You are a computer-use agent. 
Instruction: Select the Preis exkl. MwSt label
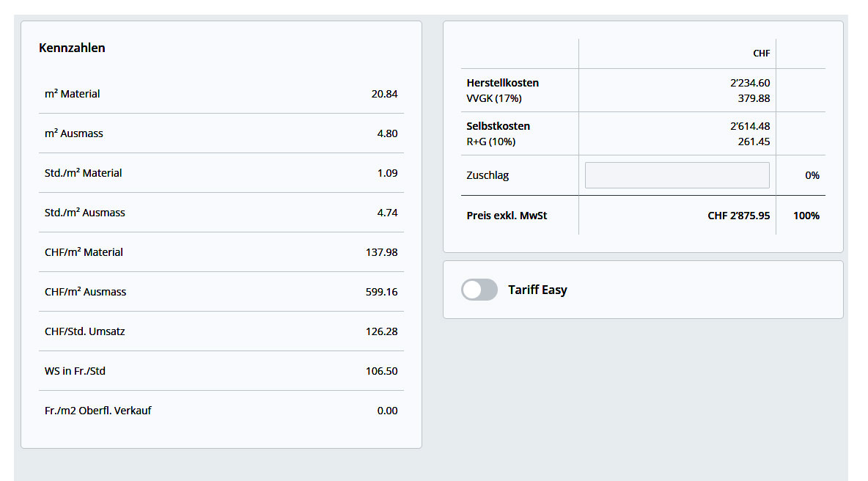point(507,216)
